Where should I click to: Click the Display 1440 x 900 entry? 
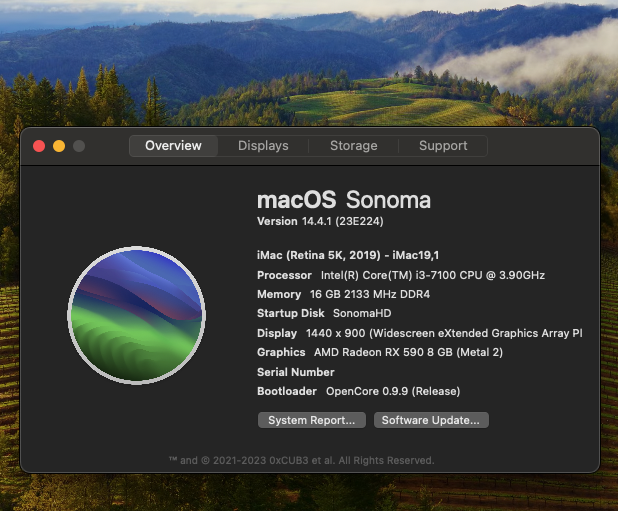419,333
